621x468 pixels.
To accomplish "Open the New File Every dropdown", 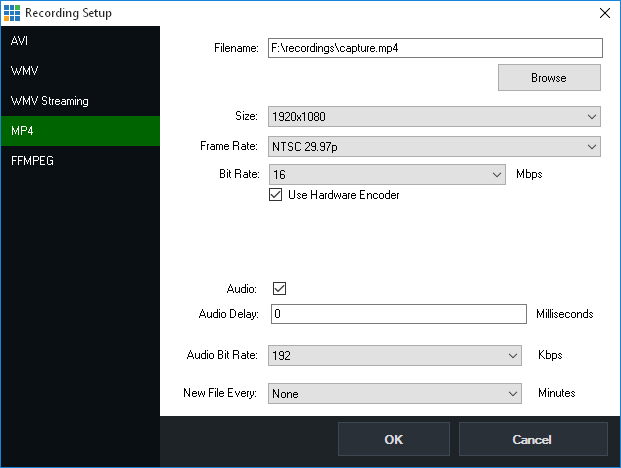I will pyautogui.click(x=394, y=394).
